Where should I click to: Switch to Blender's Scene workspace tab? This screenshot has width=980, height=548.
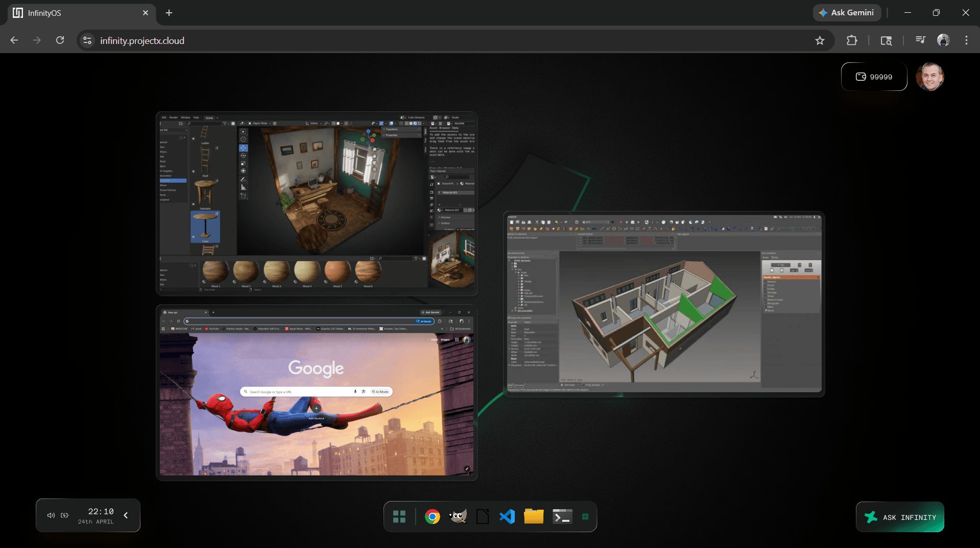(x=209, y=118)
